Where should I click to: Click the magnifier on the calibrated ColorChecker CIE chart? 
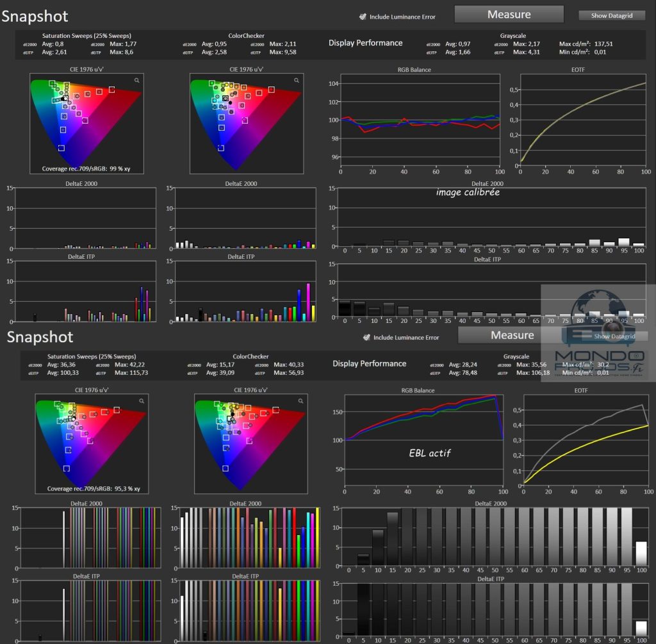tap(297, 80)
